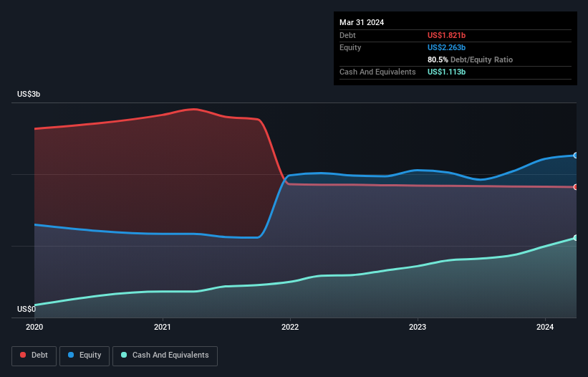Click the Debt label in tooltip
This screenshot has height=377, width=588.
point(347,35)
